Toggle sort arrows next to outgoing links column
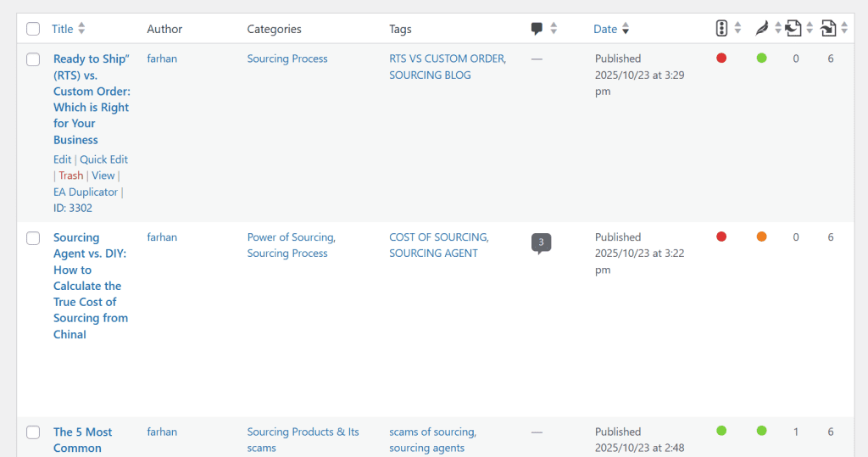This screenshot has height=457, width=868. coord(810,28)
